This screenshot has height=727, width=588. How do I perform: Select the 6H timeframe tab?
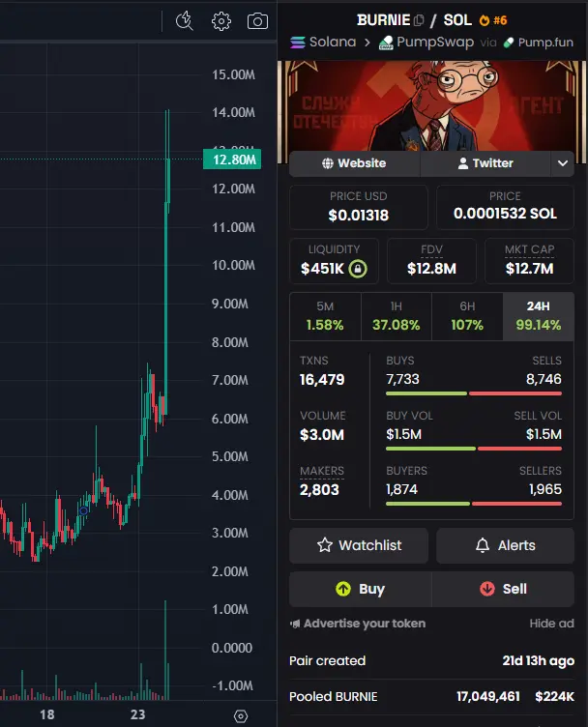click(467, 317)
